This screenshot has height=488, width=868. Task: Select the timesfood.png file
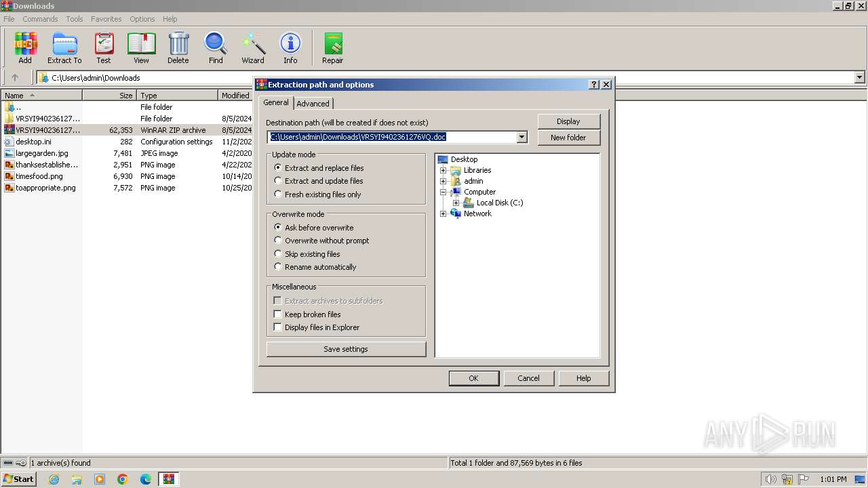click(x=39, y=176)
